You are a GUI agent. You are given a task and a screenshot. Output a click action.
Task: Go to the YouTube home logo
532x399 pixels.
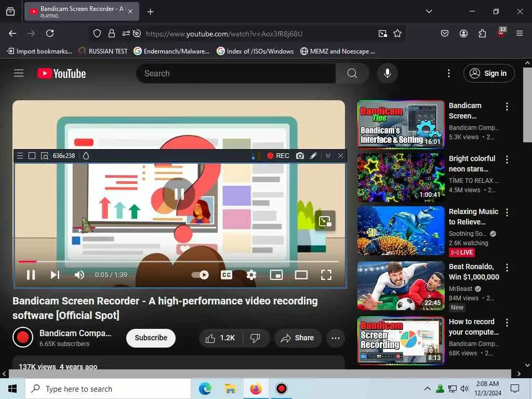(61, 74)
